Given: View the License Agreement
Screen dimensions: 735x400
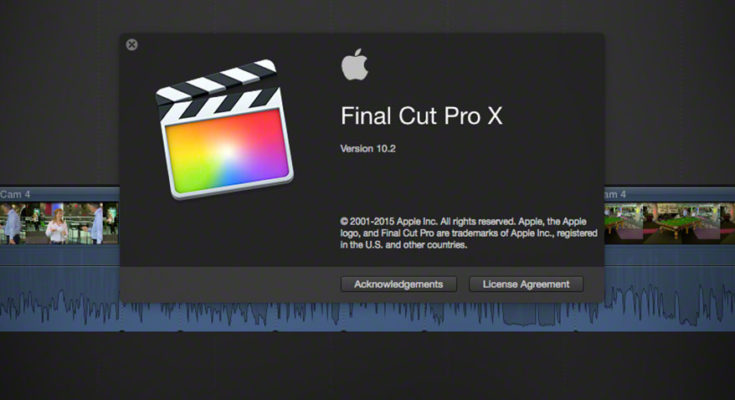Looking at the screenshot, I should pyautogui.click(x=526, y=284).
